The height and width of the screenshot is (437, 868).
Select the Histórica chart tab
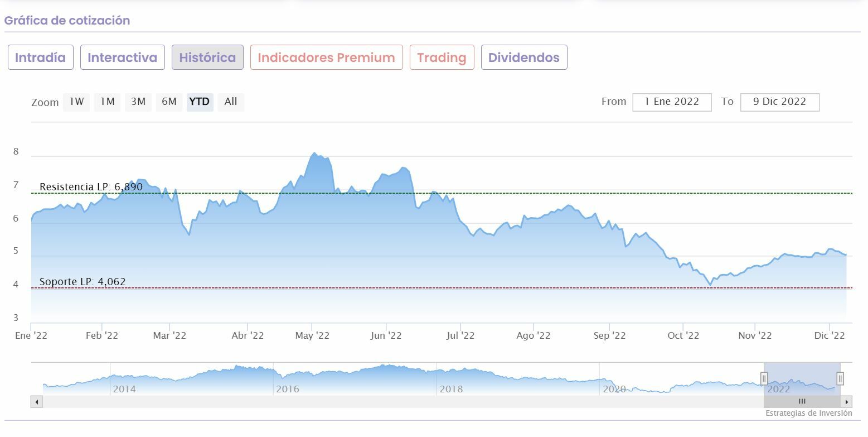pyautogui.click(x=207, y=57)
